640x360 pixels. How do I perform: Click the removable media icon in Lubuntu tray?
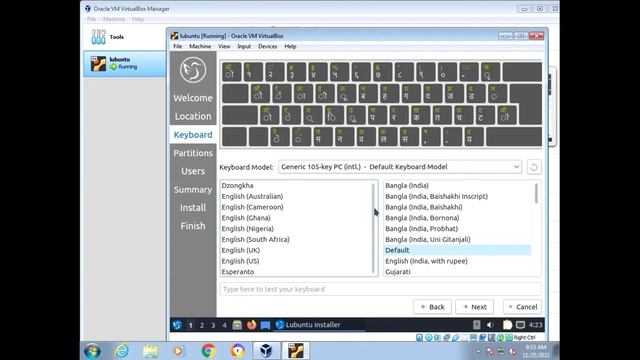(x=476, y=325)
